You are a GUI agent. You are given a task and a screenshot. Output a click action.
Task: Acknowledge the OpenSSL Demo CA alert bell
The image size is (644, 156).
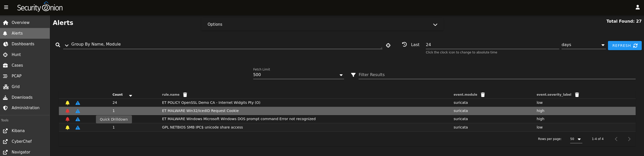click(67, 103)
